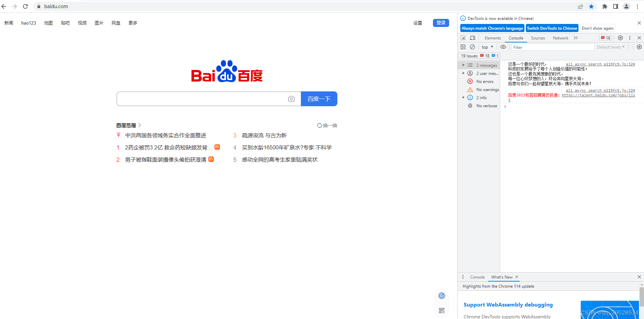Expand 百度热搜 with its chevron
644x319 pixels.
[140, 125]
